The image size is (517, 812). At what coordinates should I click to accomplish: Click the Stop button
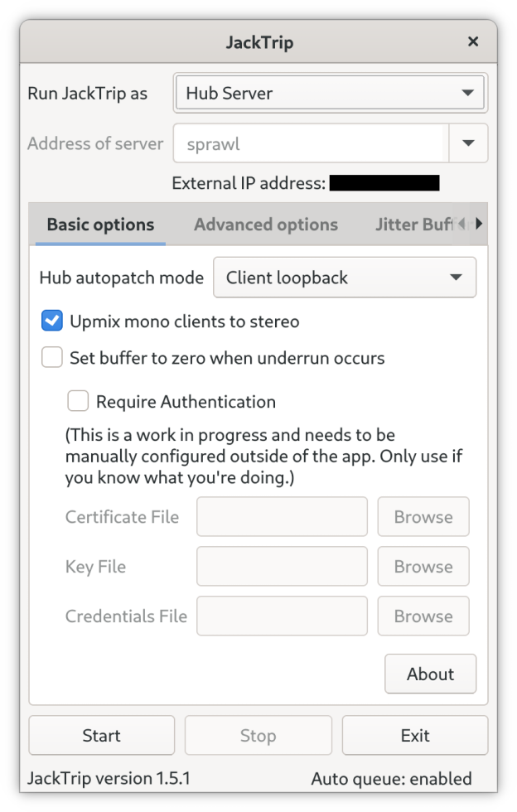point(258,735)
